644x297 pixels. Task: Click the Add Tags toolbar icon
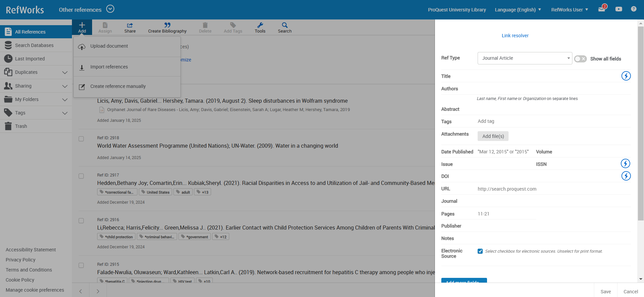click(x=233, y=25)
